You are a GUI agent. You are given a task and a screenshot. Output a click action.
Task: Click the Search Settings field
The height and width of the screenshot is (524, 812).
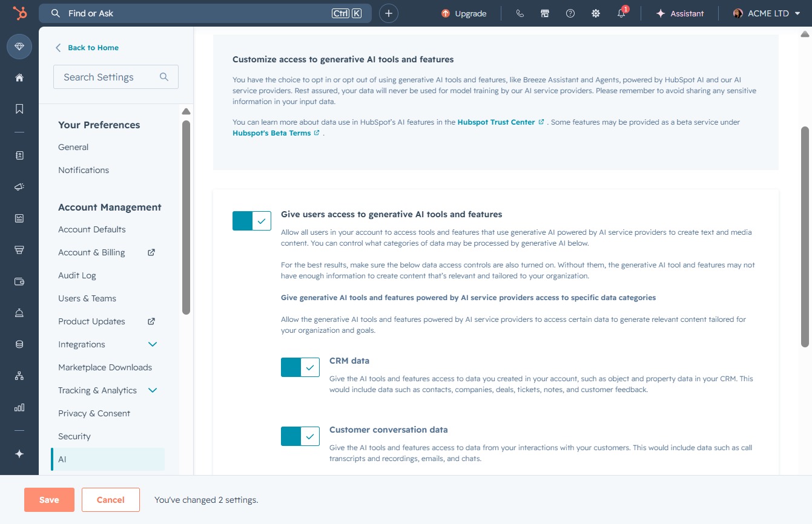coord(116,77)
